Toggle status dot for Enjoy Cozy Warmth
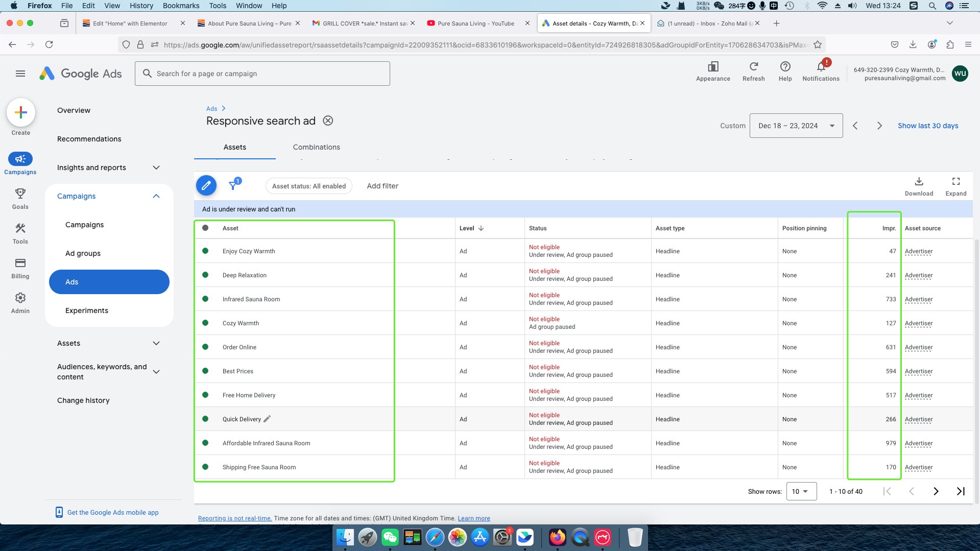This screenshot has width=980, height=551. pyautogui.click(x=205, y=251)
